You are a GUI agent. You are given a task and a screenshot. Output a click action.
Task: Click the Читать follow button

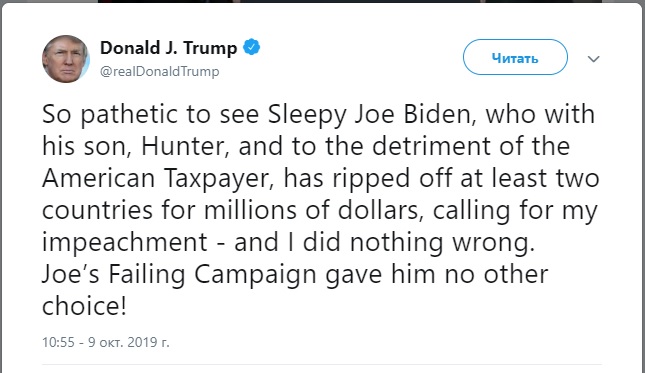(515, 57)
